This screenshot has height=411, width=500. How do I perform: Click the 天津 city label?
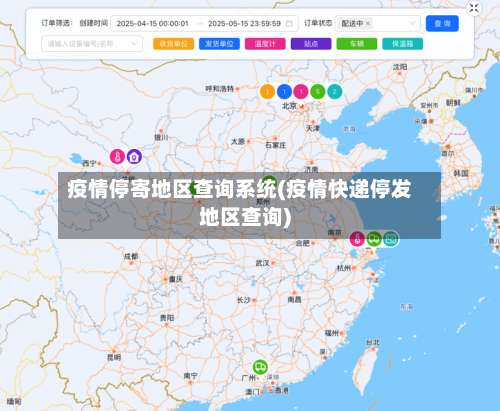click(313, 128)
